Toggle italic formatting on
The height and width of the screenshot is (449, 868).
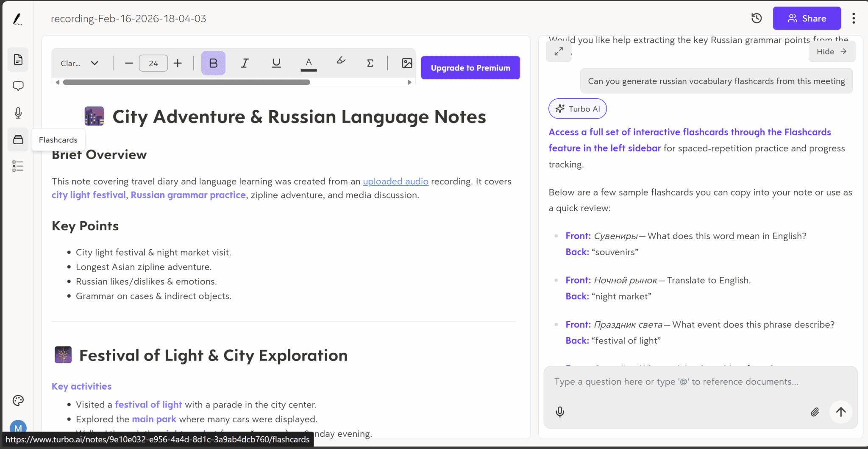(245, 63)
